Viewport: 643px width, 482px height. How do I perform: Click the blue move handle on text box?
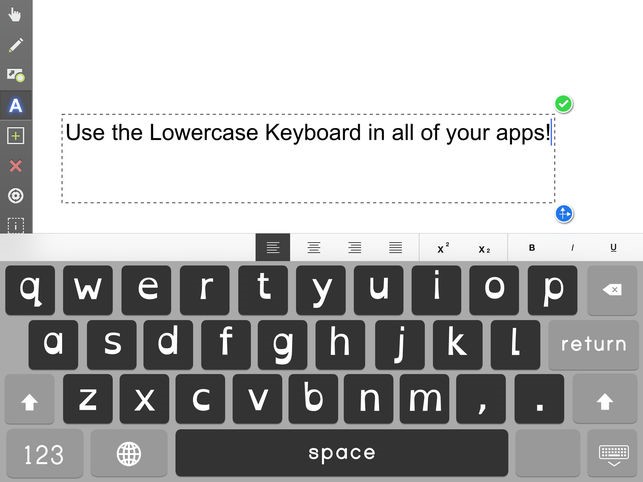(x=564, y=214)
